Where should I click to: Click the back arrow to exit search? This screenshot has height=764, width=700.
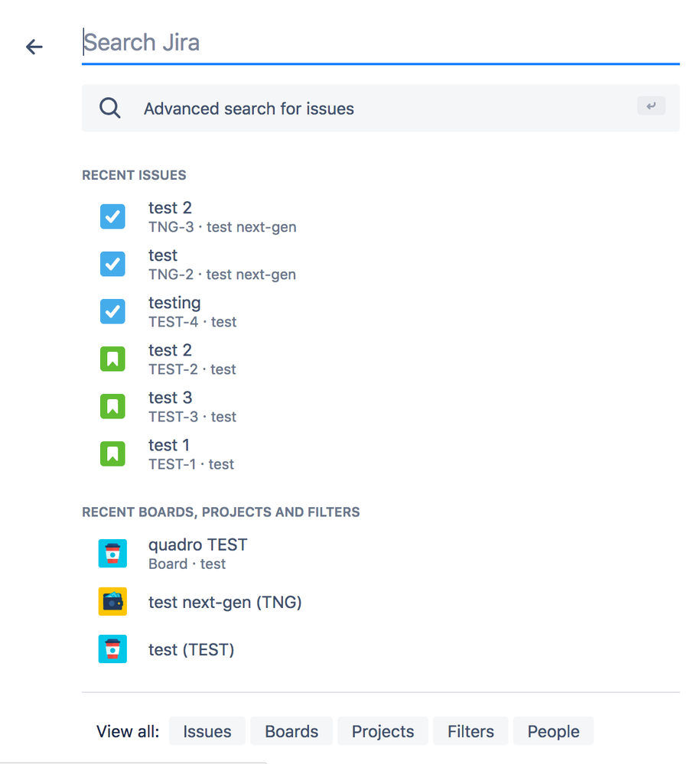(x=34, y=47)
